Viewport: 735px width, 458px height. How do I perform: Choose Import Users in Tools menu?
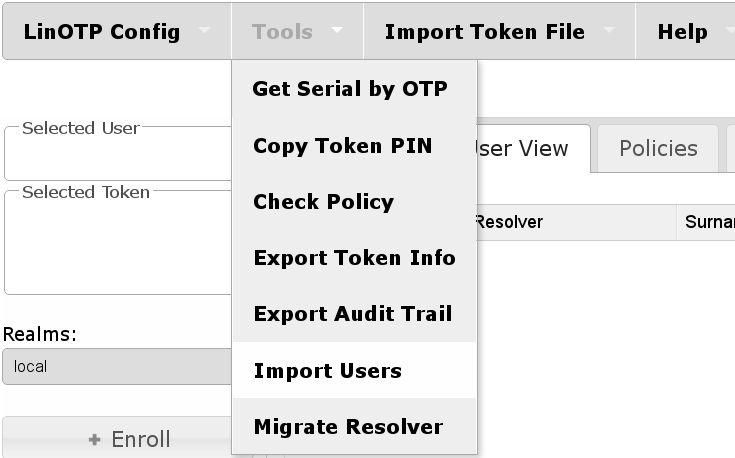(x=327, y=371)
